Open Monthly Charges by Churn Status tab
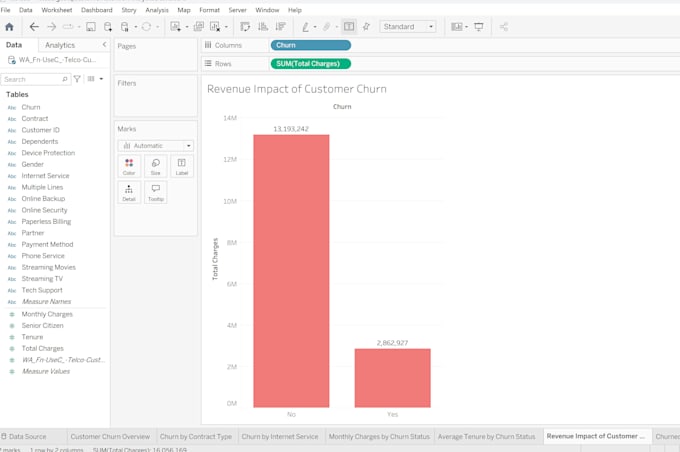The width and height of the screenshot is (680, 452). (379, 436)
